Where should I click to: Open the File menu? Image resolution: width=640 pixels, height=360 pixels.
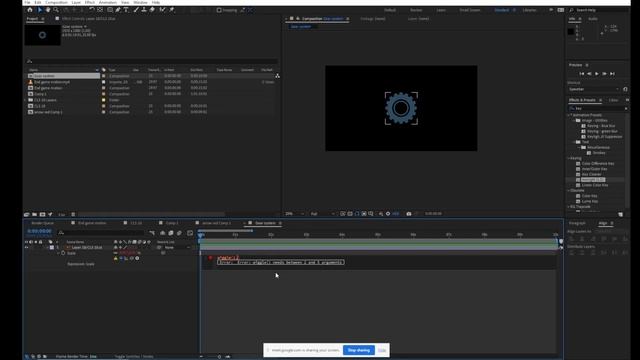pyautogui.click(x=27, y=2)
